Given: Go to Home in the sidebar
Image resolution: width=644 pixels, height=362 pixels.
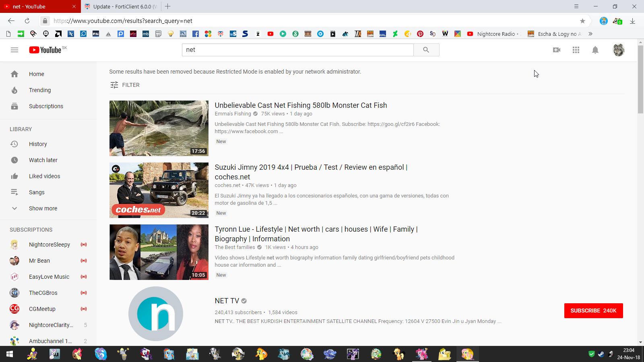Looking at the screenshot, I should (x=48, y=74).
